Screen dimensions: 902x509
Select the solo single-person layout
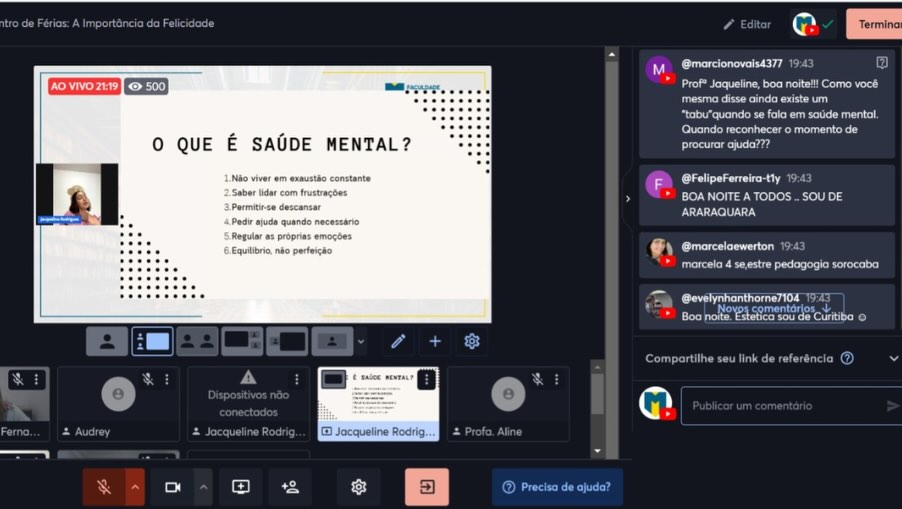107,341
